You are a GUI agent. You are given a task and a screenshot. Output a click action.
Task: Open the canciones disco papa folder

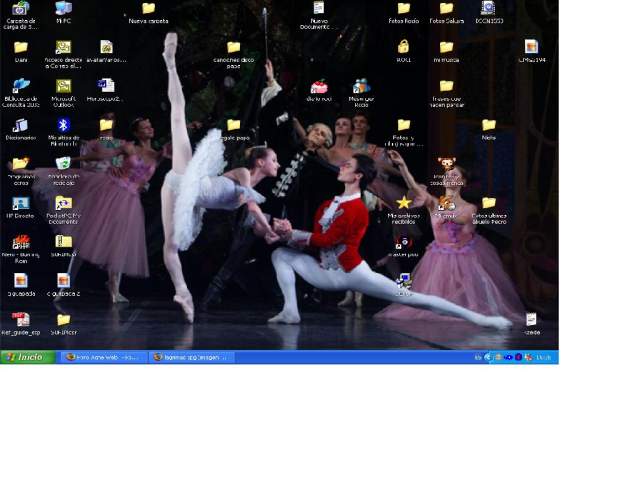233,47
